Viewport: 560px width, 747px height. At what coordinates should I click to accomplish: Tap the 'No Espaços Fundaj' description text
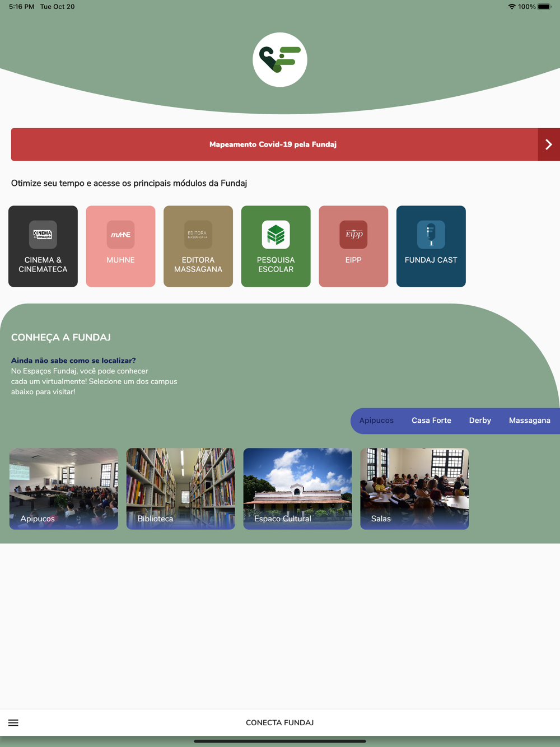tap(94, 381)
